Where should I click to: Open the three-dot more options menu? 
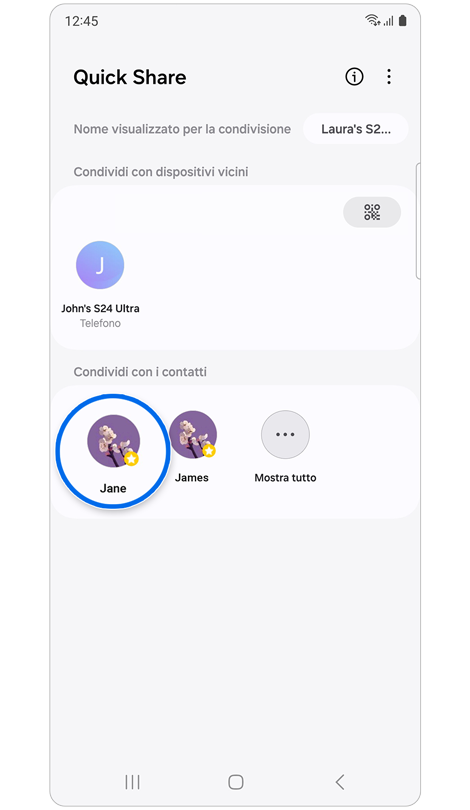coord(389,77)
